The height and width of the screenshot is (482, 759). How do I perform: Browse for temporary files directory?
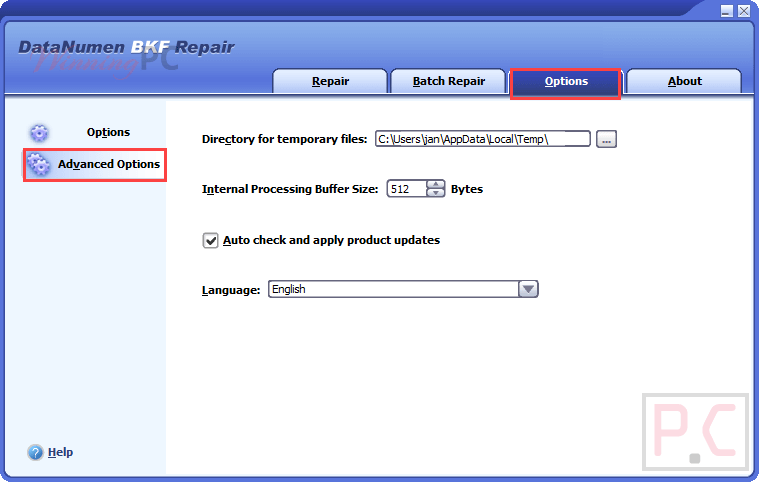click(606, 139)
